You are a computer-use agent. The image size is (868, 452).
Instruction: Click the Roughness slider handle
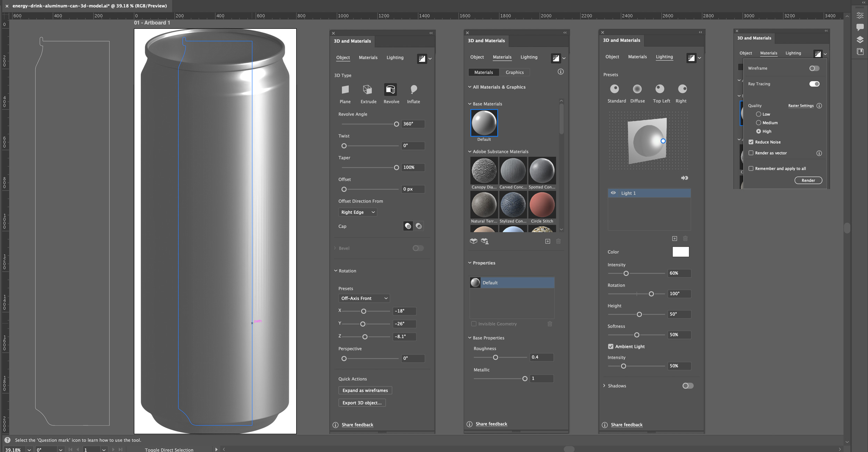495,357
